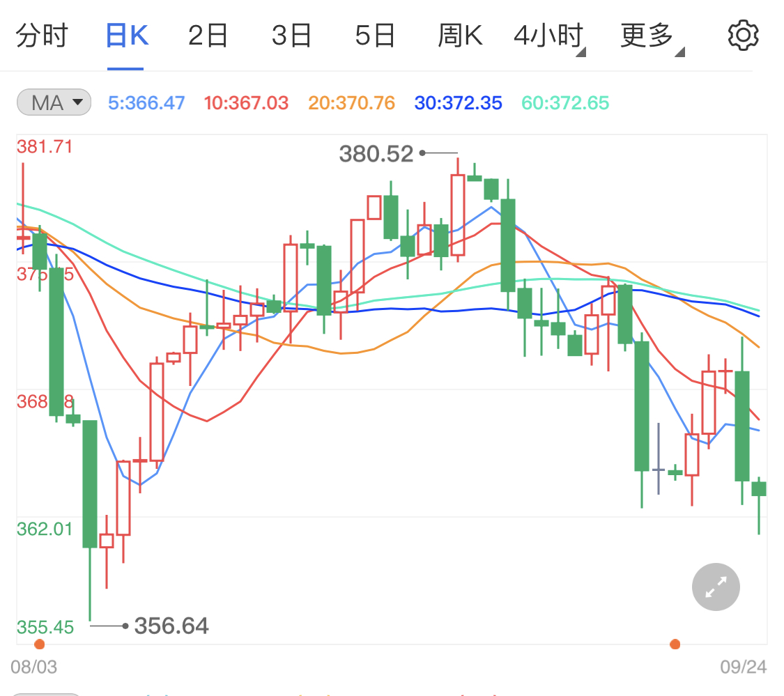Open the 5日 chart view
784x696 pixels.
[374, 36]
